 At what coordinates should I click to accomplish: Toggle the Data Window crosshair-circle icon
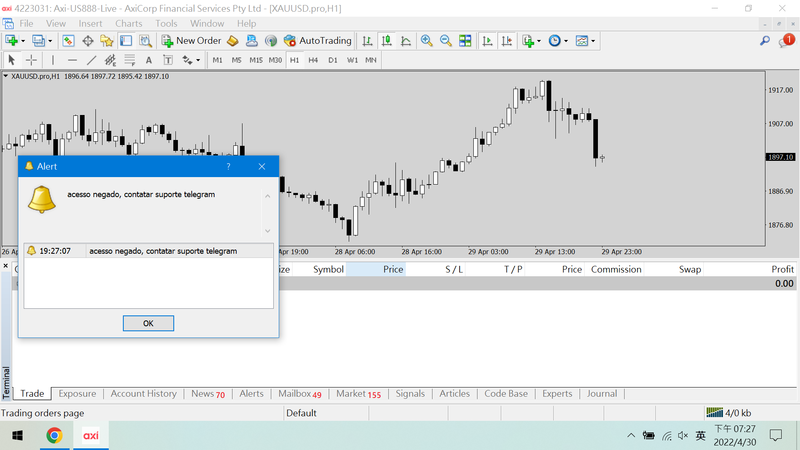coord(88,41)
